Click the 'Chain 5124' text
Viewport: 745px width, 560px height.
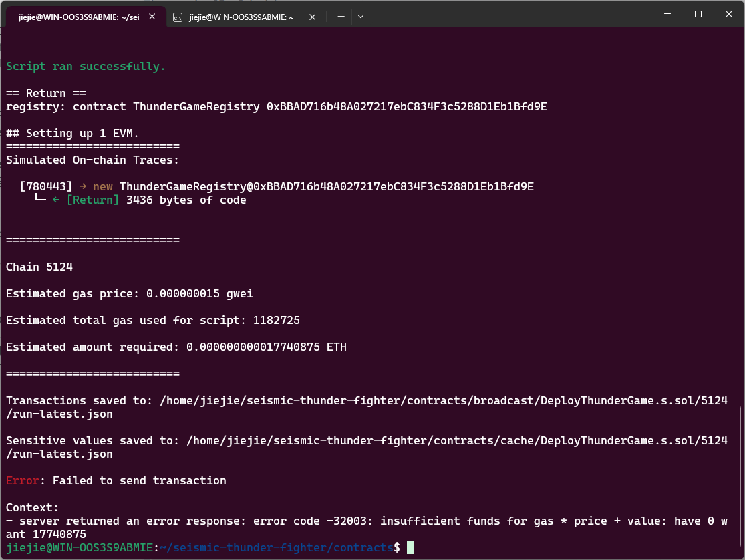(x=39, y=267)
